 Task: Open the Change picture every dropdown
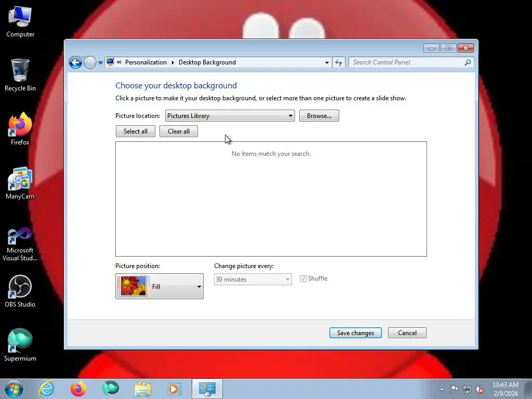point(253,279)
